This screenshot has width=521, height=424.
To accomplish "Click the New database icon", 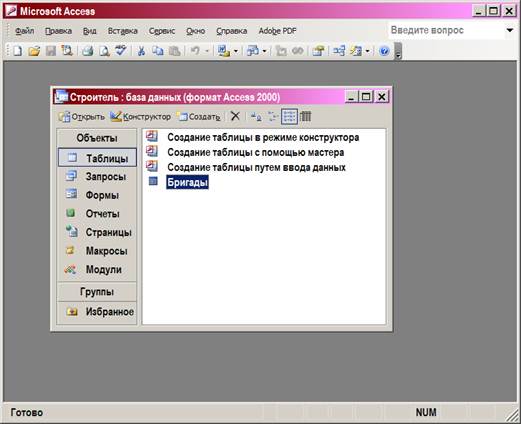I will 17,51.
